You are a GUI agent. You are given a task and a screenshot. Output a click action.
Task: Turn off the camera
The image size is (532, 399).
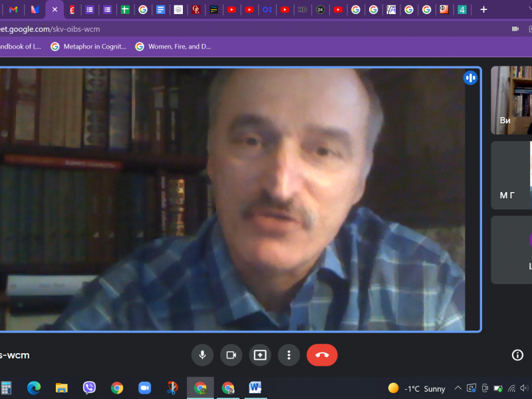231,355
